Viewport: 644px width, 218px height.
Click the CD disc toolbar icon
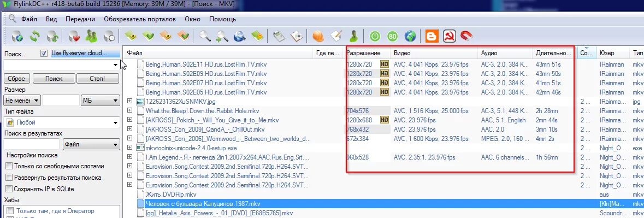point(297,37)
